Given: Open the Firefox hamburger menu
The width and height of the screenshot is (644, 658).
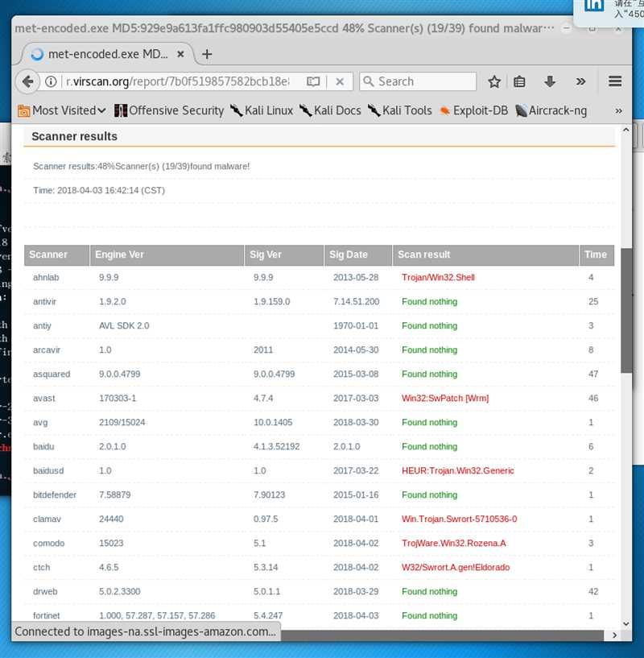Looking at the screenshot, I should (x=615, y=81).
